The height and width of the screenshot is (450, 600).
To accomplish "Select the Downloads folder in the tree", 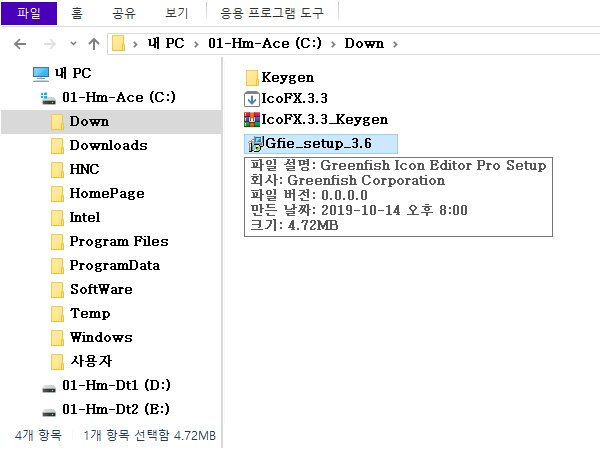I will point(108,145).
